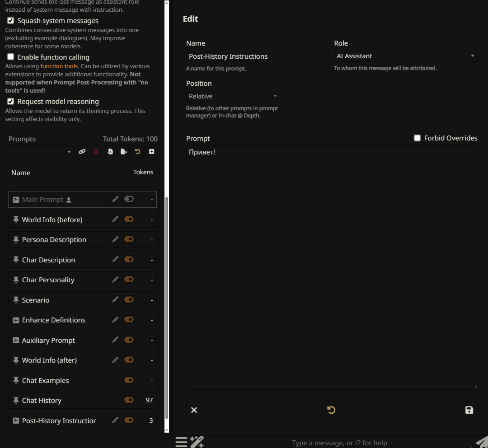This screenshot has height=448, width=488.
Task: Check the Forbid Overrides checkbox
Action: click(x=418, y=138)
